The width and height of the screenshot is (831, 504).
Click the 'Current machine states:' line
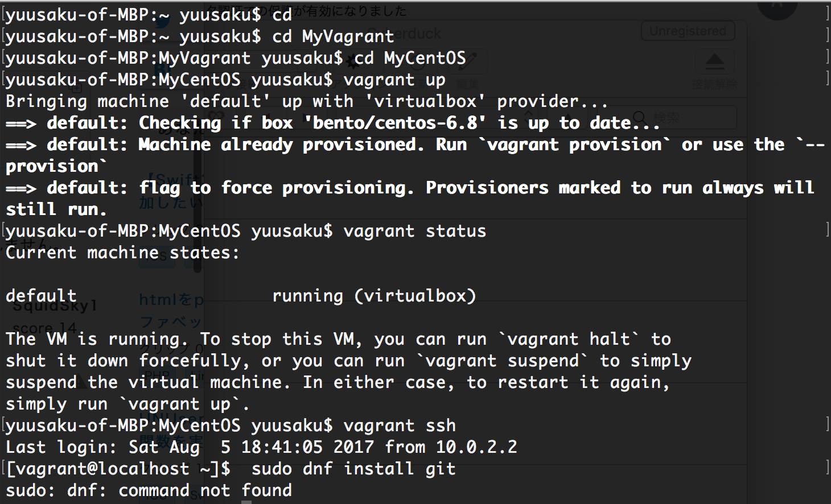(x=122, y=253)
